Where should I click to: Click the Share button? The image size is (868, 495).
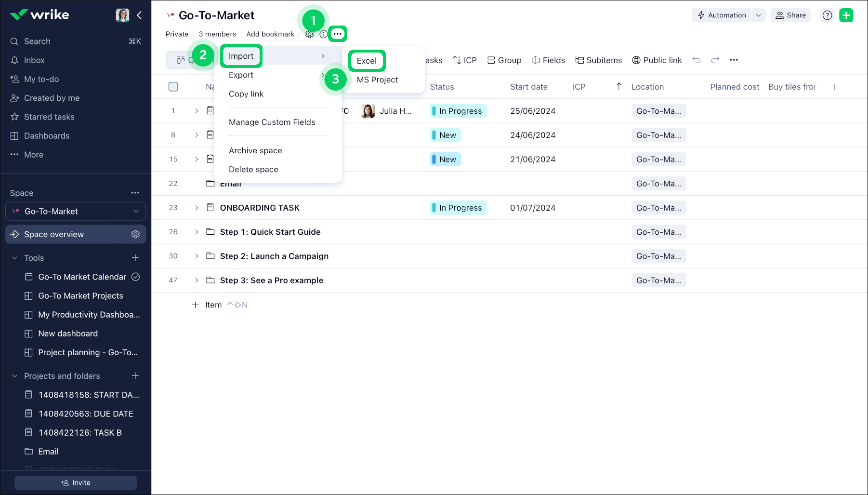790,15
